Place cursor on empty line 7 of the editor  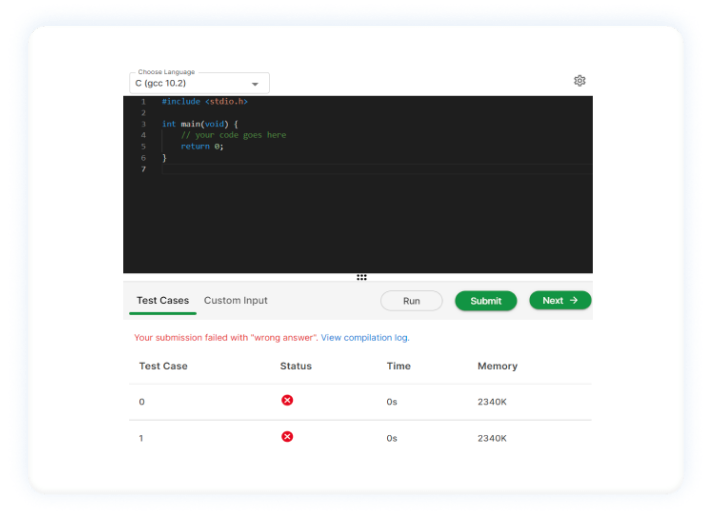point(377,169)
